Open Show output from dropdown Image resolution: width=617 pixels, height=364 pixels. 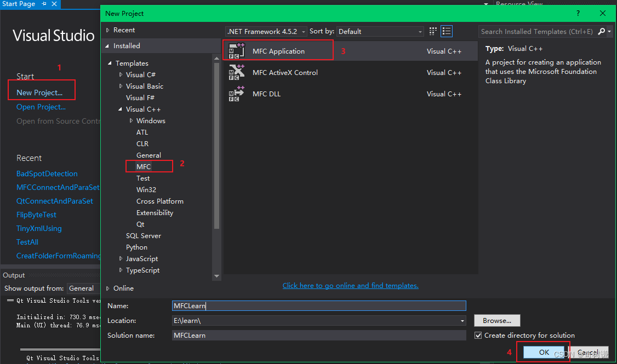click(83, 288)
